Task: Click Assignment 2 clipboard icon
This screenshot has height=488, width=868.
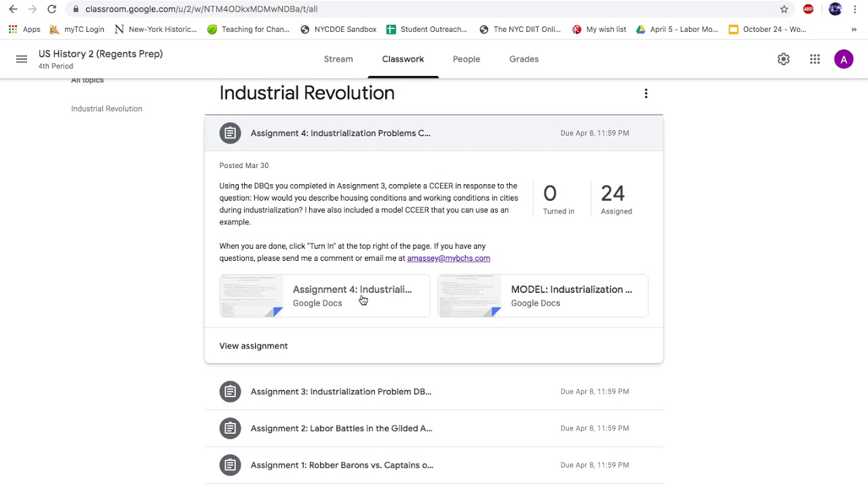Action: click(231, 428)
